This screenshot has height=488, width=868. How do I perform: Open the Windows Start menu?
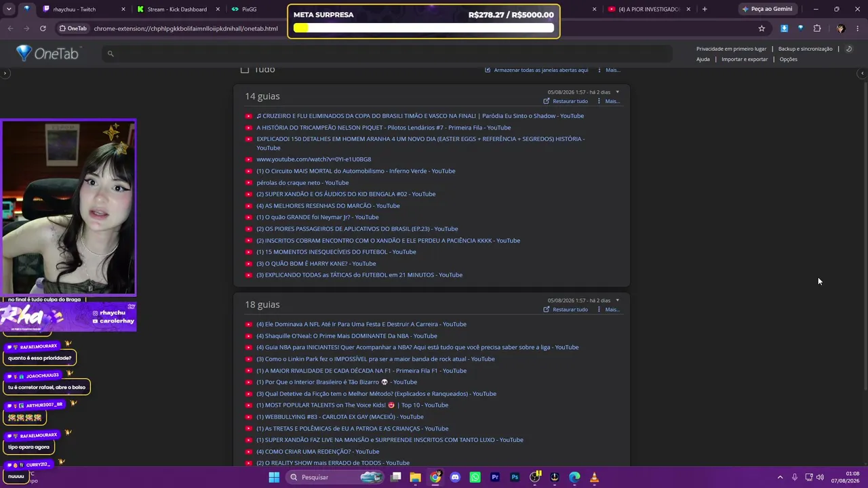[x=274, y=477]
